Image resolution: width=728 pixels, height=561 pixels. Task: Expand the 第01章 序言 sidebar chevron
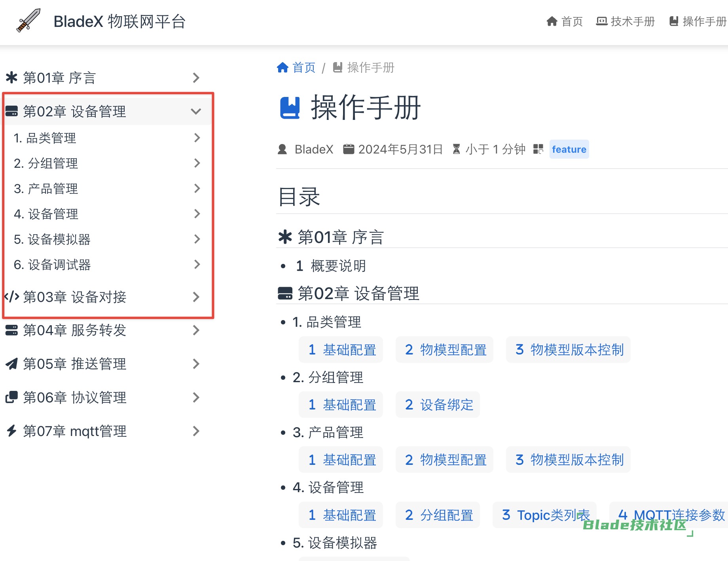pyautogui.click(x=196, y=78)
